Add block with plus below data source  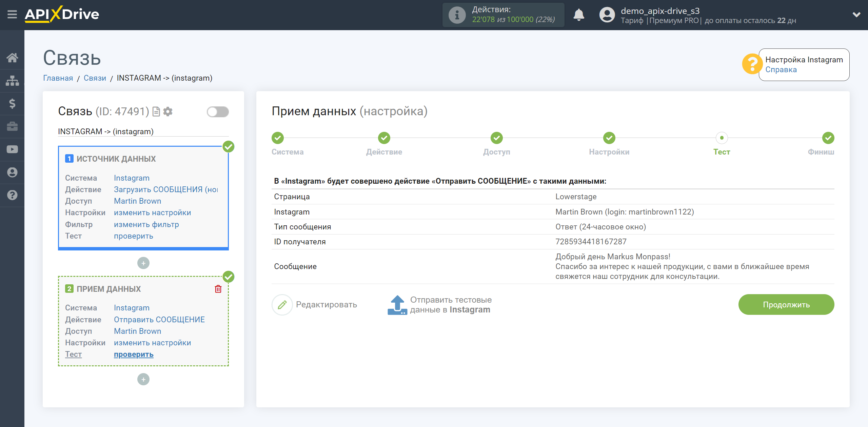click(x=143, y=263)
